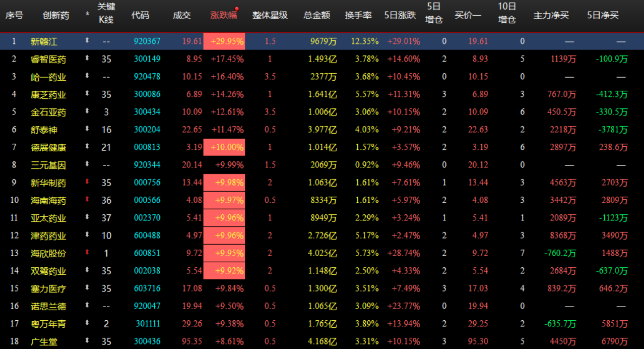
Task: Sort by 主力净买 column header
Action: point(551,15)
